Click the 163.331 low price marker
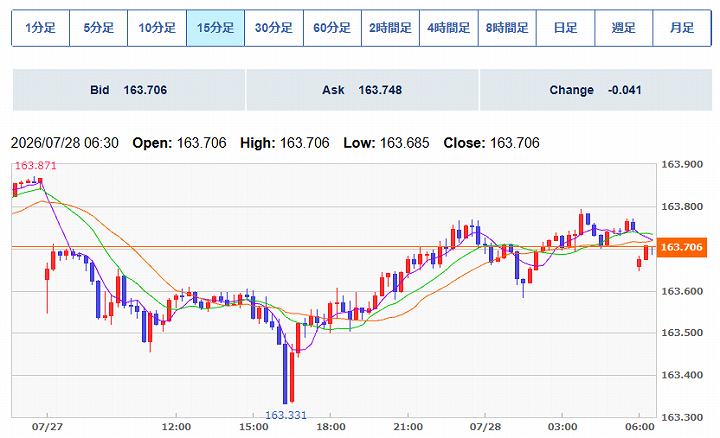 click(x=286, y=416)
